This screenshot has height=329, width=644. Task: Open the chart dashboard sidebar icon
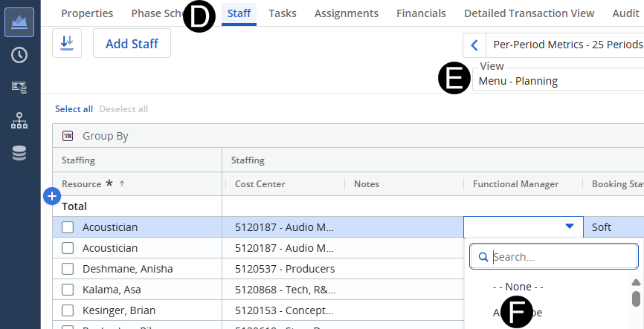pos(19,22)
